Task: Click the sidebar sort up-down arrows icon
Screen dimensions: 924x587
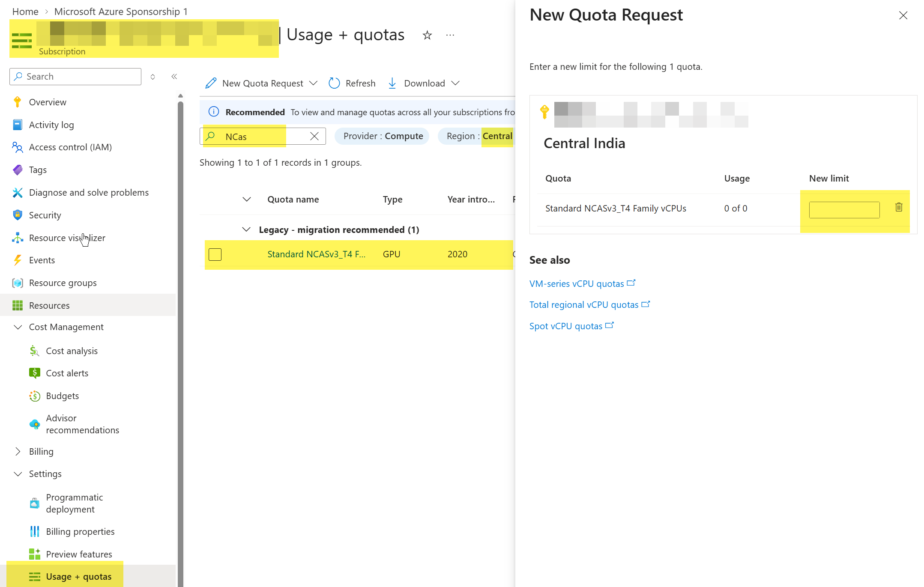Action: [153, 77]
